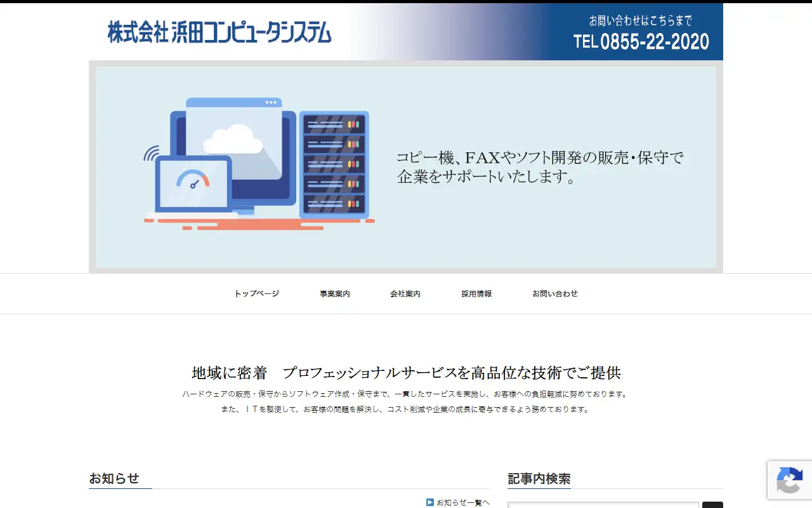Click the お知らせ一覧へ link
Viewport: 812px width, 508px height.
462,502
